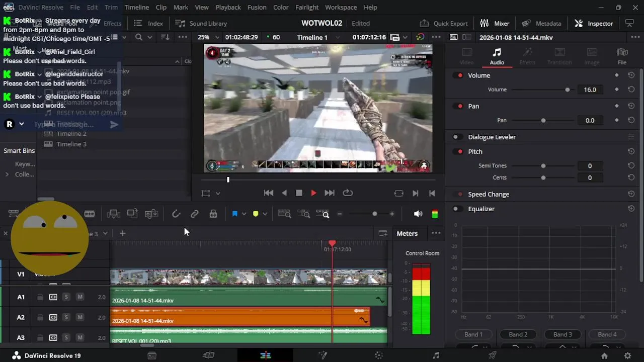
Task: Click the blue flag icon
Action: tap(234, 214)
